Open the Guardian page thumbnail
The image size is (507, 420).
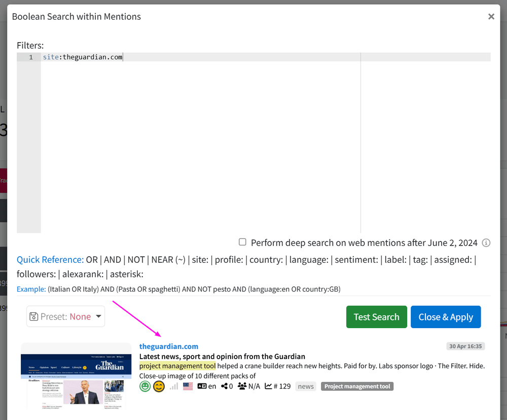click(x=76, y=376)
